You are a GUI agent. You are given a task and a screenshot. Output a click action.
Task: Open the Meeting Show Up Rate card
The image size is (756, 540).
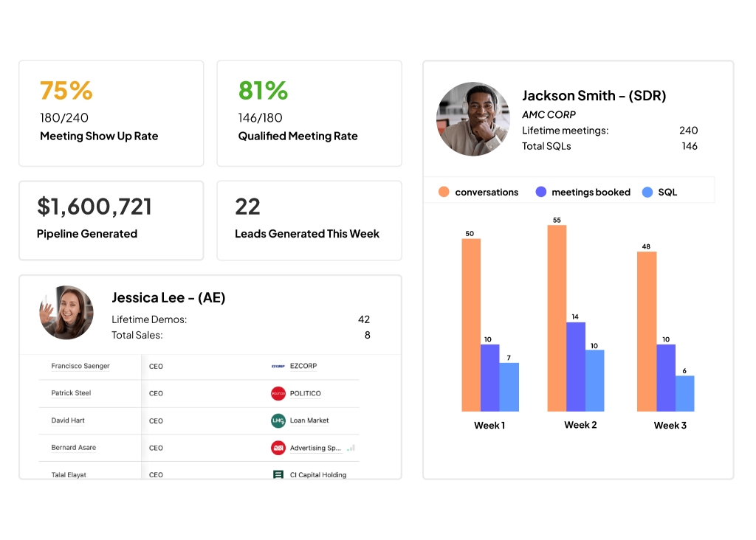click(x=111, y=113)
